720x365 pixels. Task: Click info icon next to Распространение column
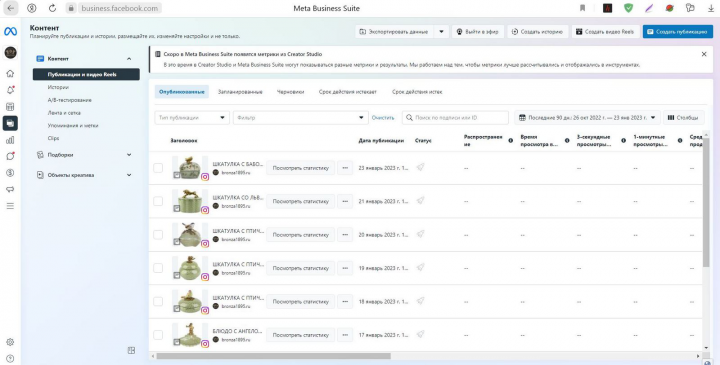coord(511,140)
